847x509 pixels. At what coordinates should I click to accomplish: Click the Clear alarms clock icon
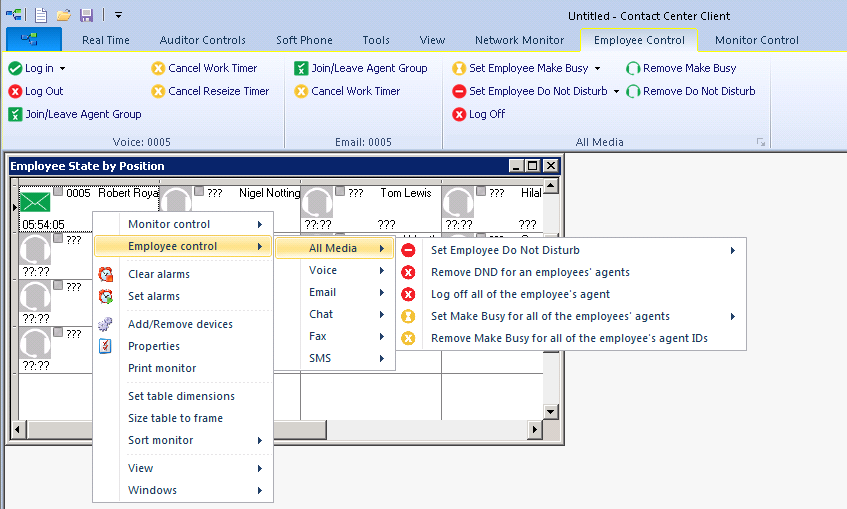click(106, 274)
